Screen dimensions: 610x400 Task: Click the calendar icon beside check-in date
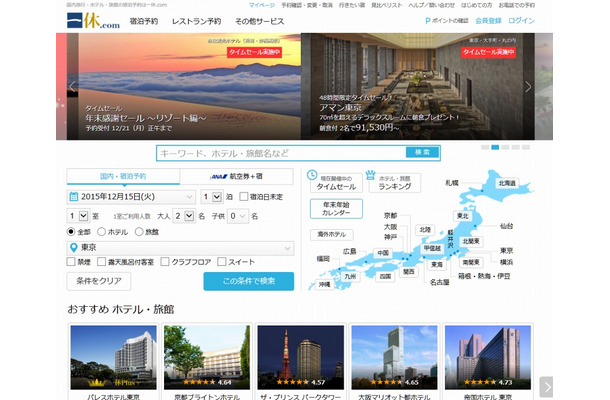click(x=74, y=197)
